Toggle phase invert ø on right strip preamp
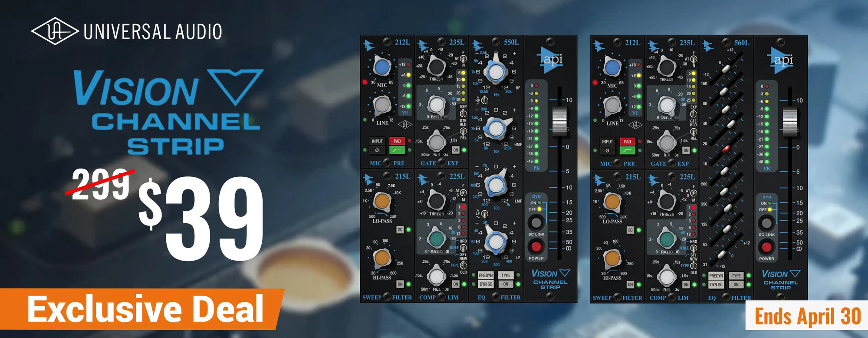The image size is (868, 338). coord(607,151)
